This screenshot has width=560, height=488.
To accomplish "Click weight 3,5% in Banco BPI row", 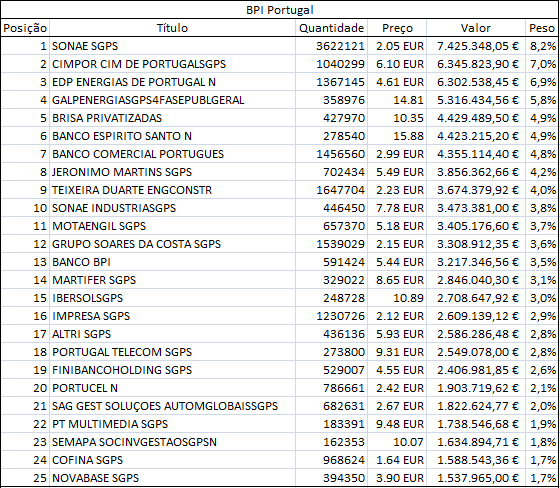I will [542, 262].
